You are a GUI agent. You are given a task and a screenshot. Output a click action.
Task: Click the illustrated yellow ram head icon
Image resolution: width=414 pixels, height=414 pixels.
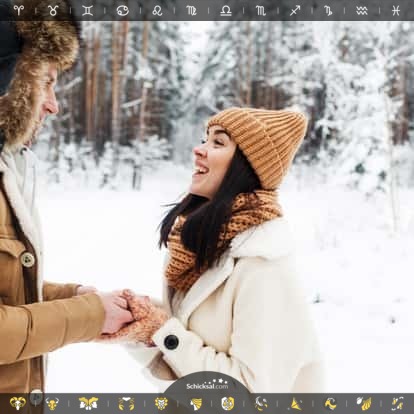point(18,403)
